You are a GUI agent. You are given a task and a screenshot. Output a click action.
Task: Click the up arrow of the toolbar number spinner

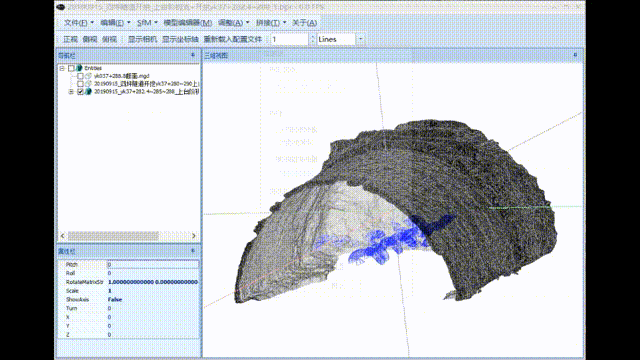pos(312,36)
